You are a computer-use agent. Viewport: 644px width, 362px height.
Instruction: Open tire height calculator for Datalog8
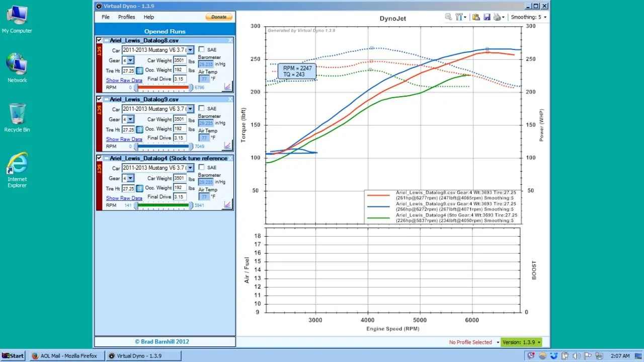[140, 71]
